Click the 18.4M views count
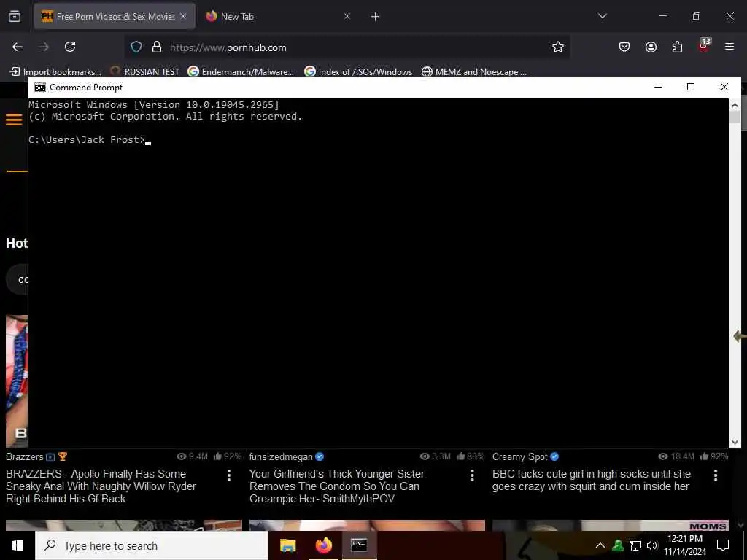 (682, 456)
